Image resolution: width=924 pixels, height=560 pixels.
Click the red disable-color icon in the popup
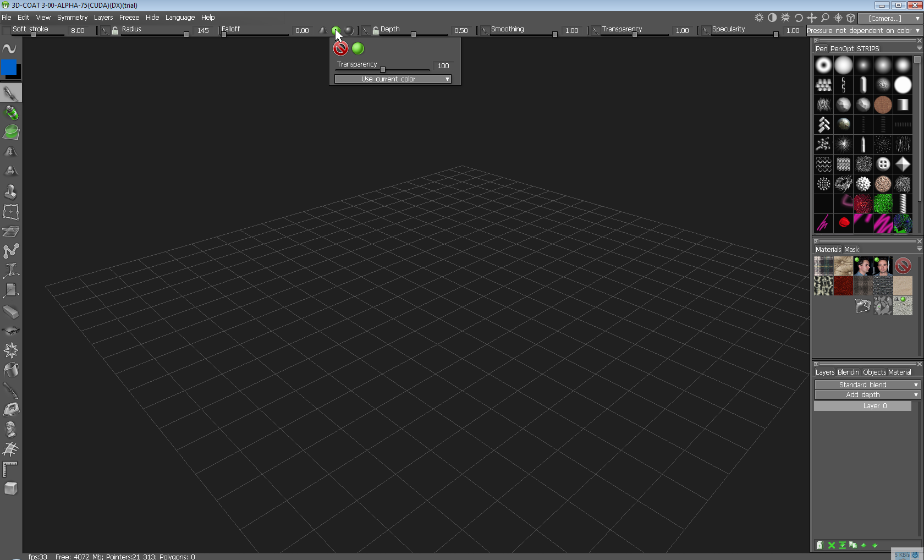340,49
